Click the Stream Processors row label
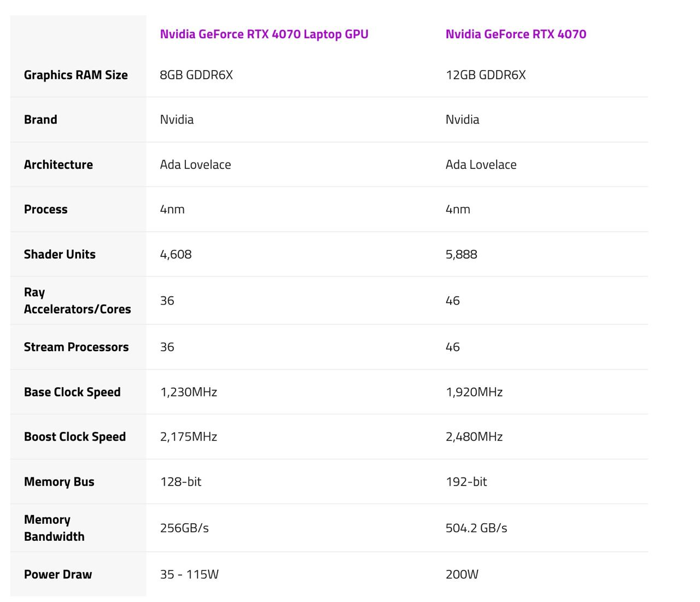This screenshot has height=602, width=700. pyautogui.click(x=76, y=347)
